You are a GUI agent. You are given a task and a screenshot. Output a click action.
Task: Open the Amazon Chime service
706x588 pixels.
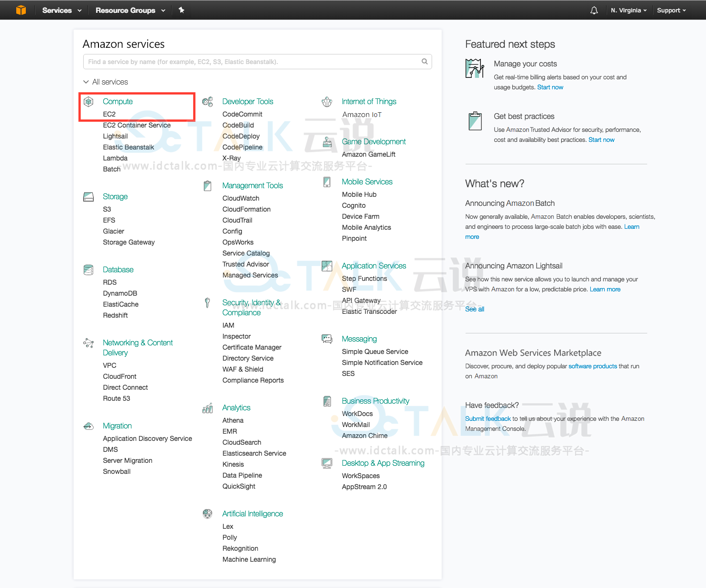click(x=365, y=436)
